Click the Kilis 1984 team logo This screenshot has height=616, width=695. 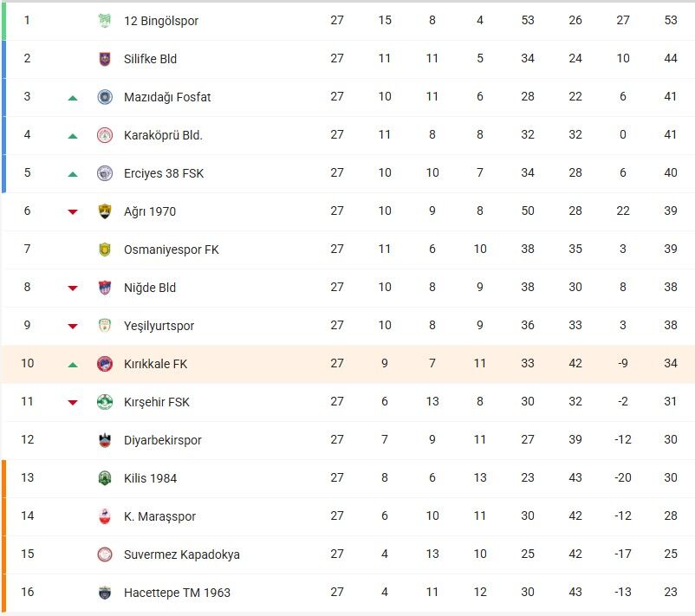click(105, 478)
